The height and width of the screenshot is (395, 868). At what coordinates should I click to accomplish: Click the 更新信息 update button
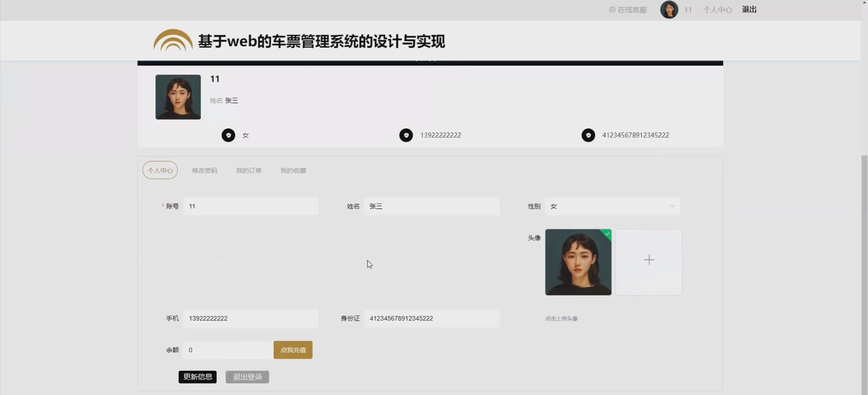(x=197, y=377)
